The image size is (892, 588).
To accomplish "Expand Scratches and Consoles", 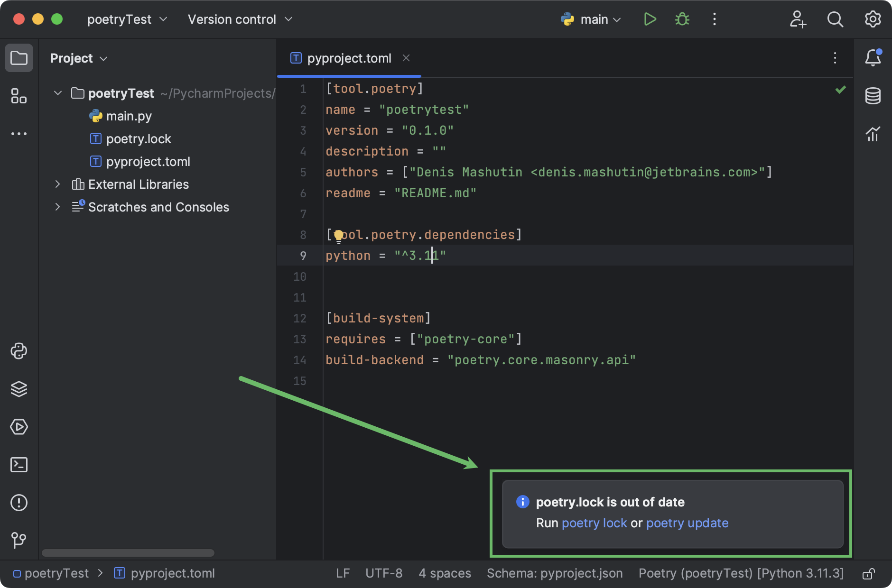I will [57, 207].
